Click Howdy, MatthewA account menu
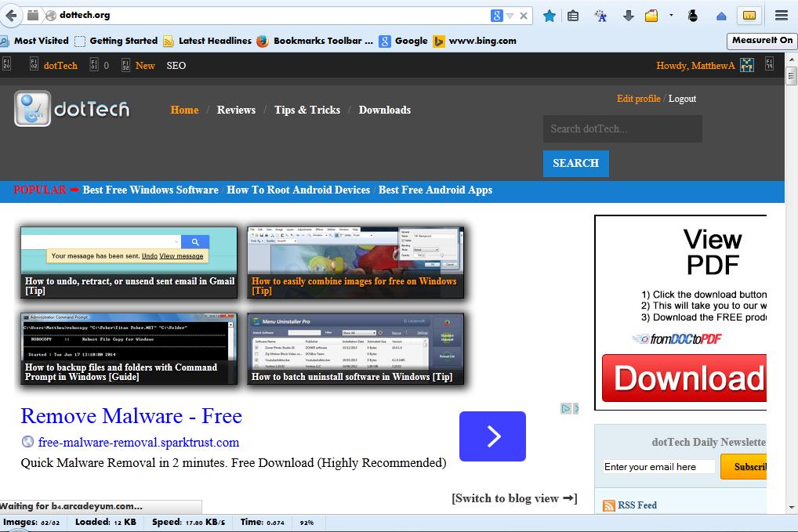The height and width of the screenshot is (532, 798). (695, 65)
